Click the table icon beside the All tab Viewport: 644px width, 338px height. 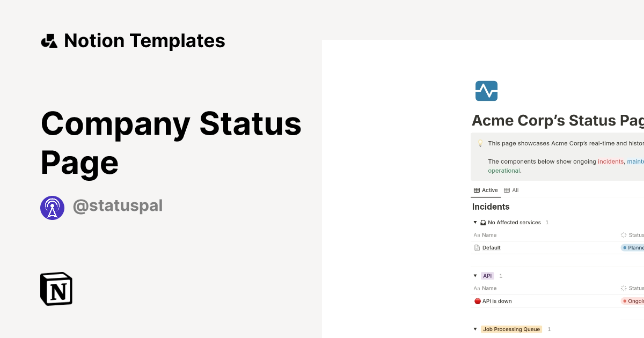click(506, 190)
